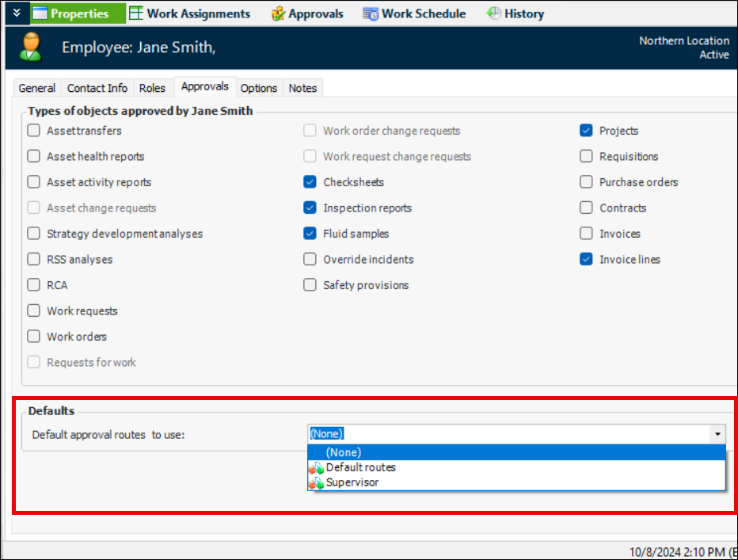Check the RCA checkbox
Image resolution: width=738 pixels, height=560 pixels.
pyautogui.click(x=33, y=285)
